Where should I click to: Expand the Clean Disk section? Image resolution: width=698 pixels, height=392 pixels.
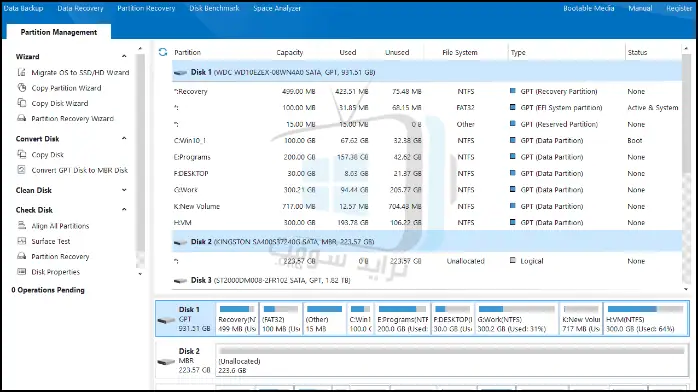click(124, 190)
